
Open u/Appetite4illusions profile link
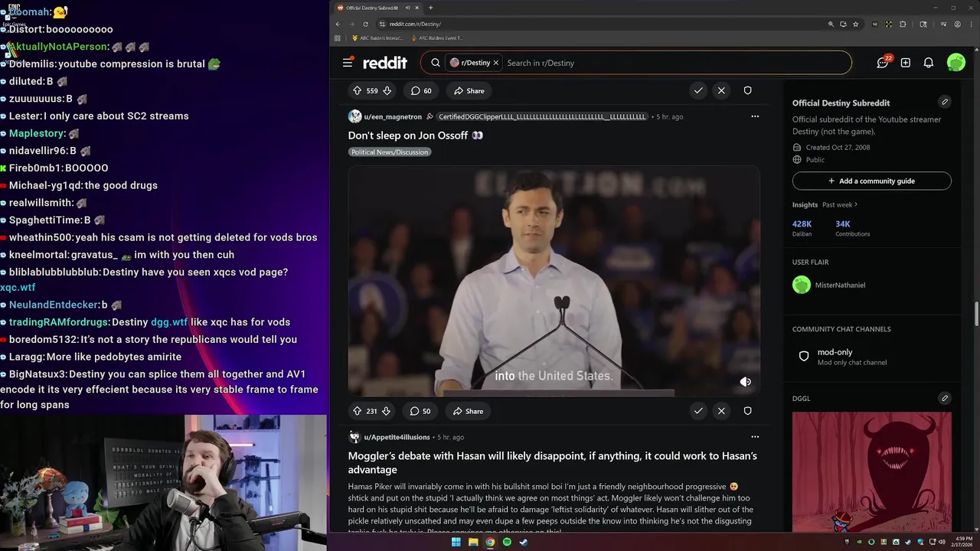click(397, 438)
